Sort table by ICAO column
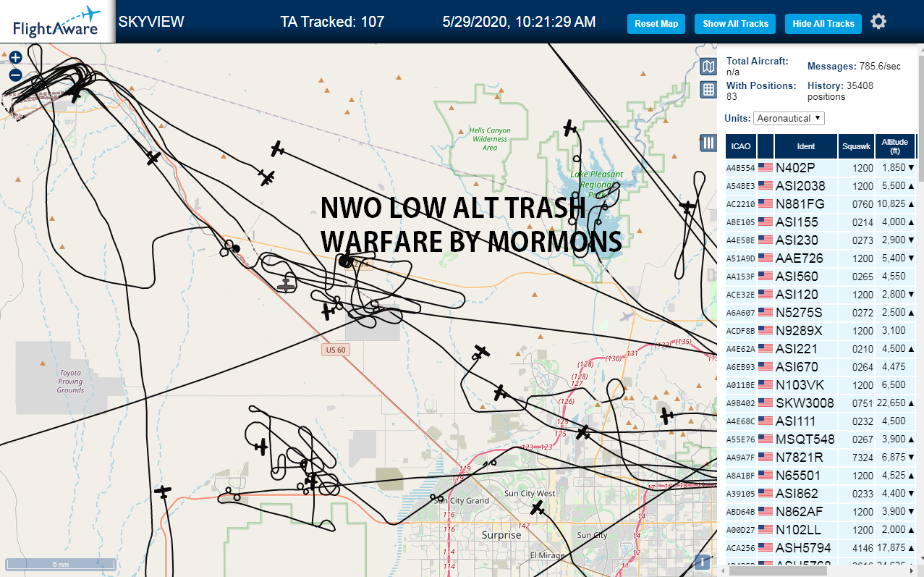The image size is (924, 577). [x=740, y=146]
